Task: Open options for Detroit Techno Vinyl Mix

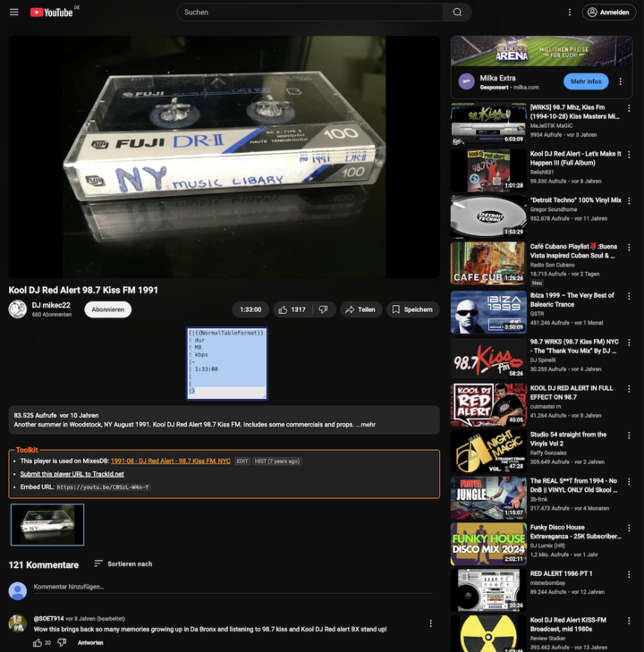Action: 629,201
